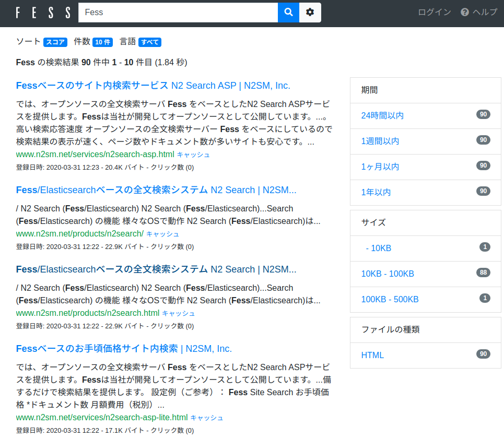Viewport: 504px width, 438px height.
Task: Open the N2 Search ASP result title
Action: point(153,86)
